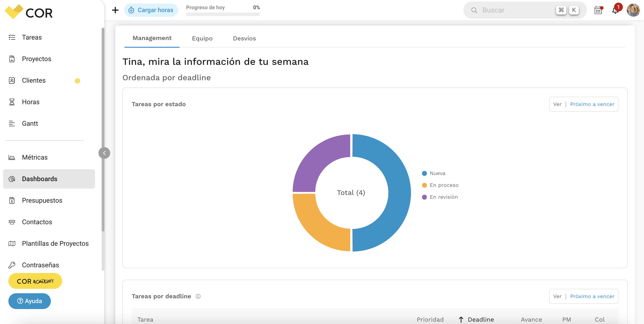Click the Contraseñas key icon
644x324 pixels.
(12, 265)
